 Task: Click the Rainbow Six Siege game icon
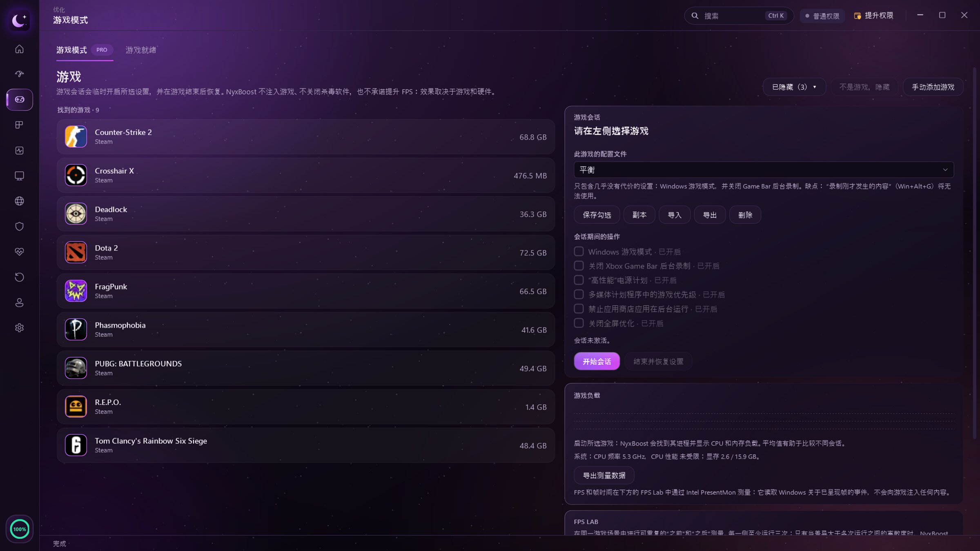click(x=76, y=445)
